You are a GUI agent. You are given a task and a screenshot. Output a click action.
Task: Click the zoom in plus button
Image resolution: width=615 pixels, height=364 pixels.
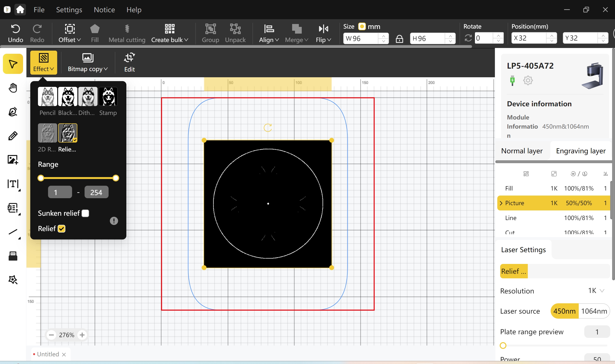pos(82,335)
